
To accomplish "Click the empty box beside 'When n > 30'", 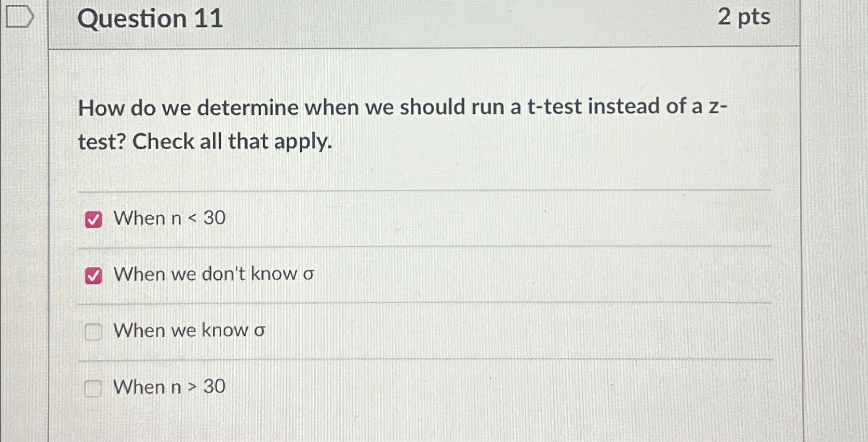I will tap(94, 388).
